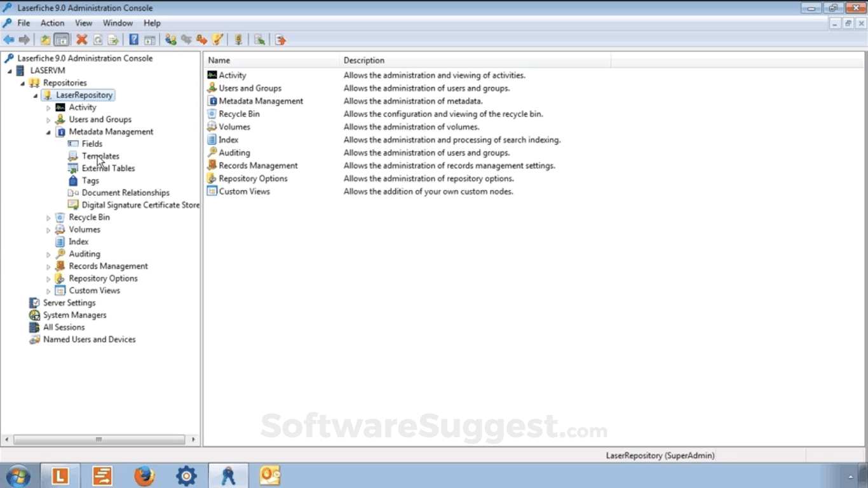The image size is (868, 488).
Task: Click the tree pane scroll-right arrow
Action: coord(194,439)
